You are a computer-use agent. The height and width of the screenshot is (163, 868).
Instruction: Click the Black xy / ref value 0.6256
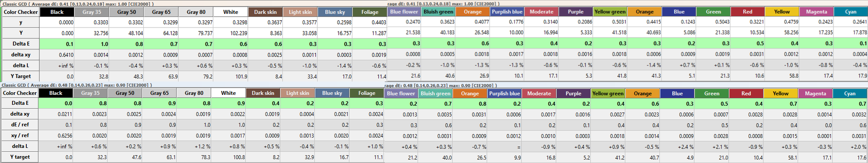65,136
